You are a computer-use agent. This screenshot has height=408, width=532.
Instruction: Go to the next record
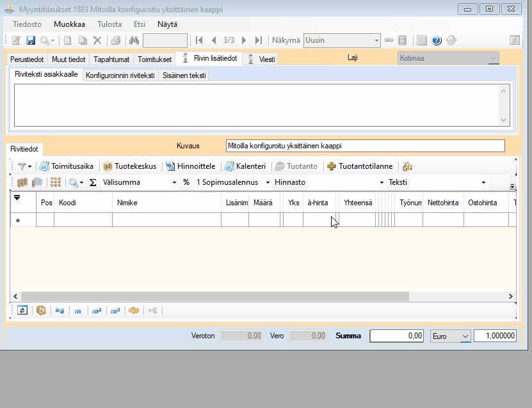(244, 41)
